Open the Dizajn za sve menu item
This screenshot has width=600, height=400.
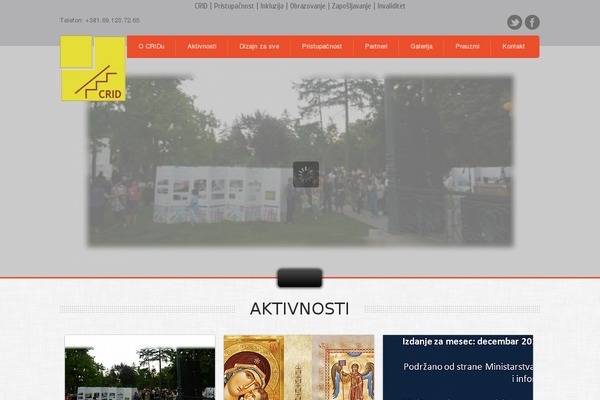point(259,46)
